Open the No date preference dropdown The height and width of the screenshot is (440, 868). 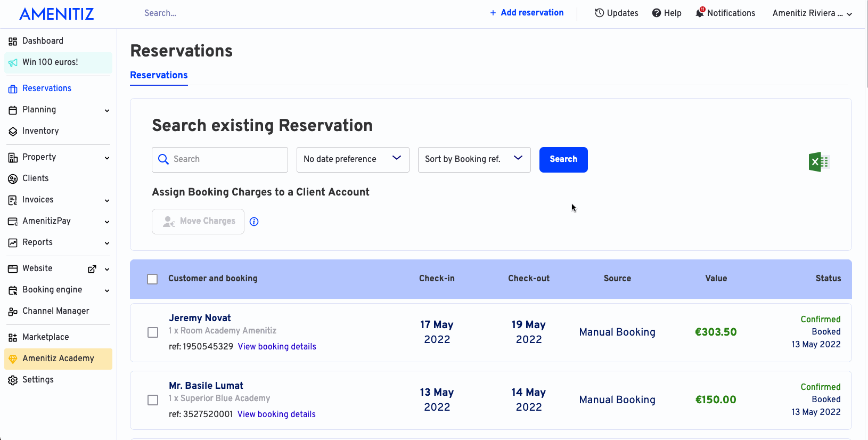[353, 160]
